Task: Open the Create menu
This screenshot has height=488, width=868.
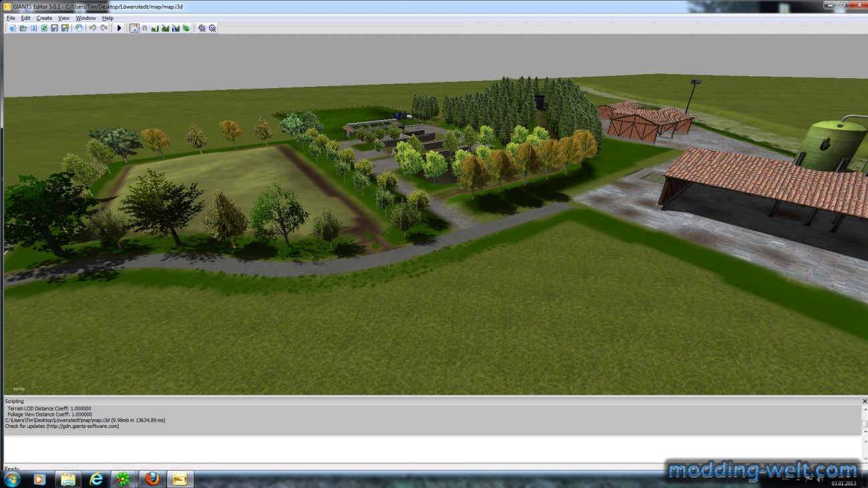Action: click(x=44, y=18)
